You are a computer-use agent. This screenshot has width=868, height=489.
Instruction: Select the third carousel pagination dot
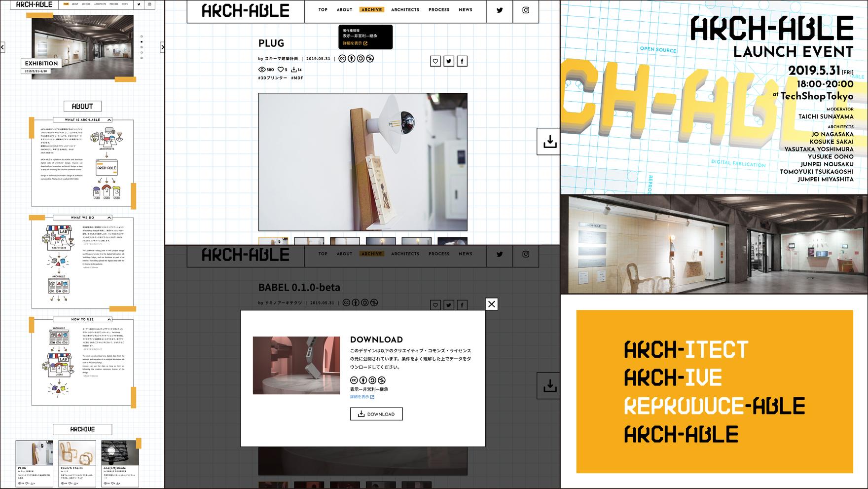142,47
